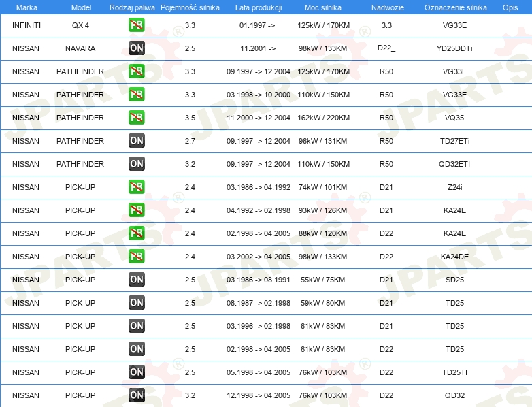Click diesel ON icon in PICK-UP SD25 row
Viewport: 532px width, 407px height.
[136, 280]
